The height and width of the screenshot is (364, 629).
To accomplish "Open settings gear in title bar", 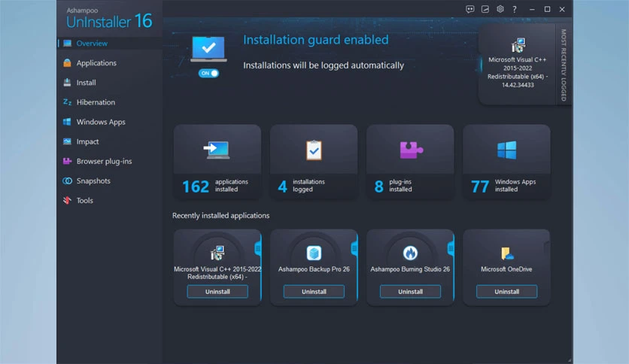I will click(x=500, y=9).
